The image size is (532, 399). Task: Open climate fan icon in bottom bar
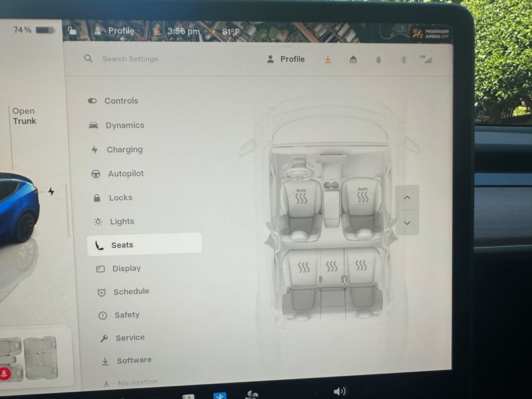(251, 395)
